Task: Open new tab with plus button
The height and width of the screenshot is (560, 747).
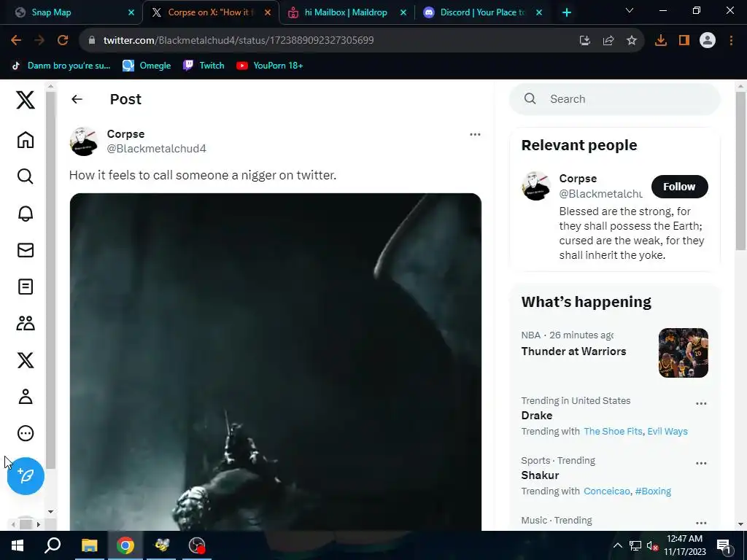Action: (567, 12)
